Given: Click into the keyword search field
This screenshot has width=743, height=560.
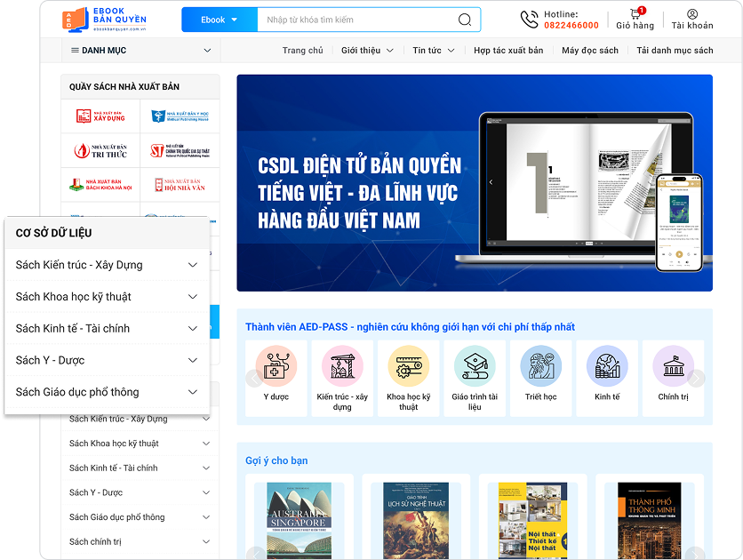Looking at the screenshot, I should 356,20.
